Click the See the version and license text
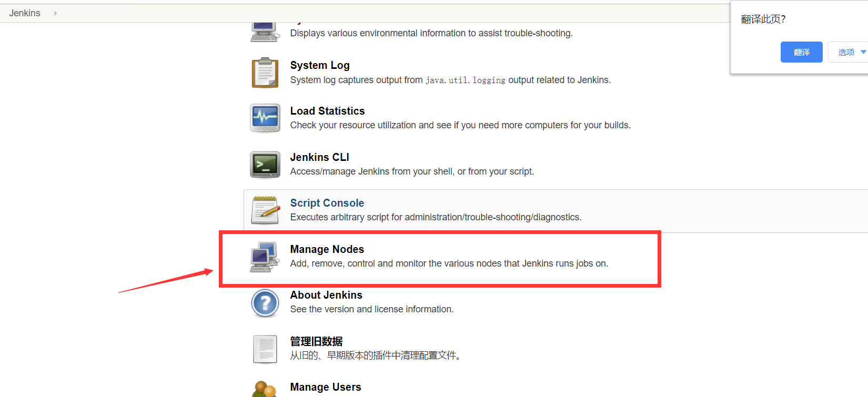The width and height of the screenshot is (868, 397). coord(371,309)
